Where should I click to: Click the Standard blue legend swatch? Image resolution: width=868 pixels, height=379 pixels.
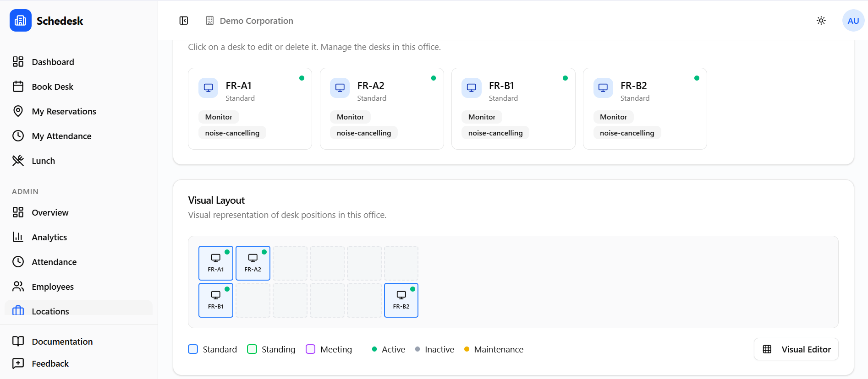tap(193, 349)
